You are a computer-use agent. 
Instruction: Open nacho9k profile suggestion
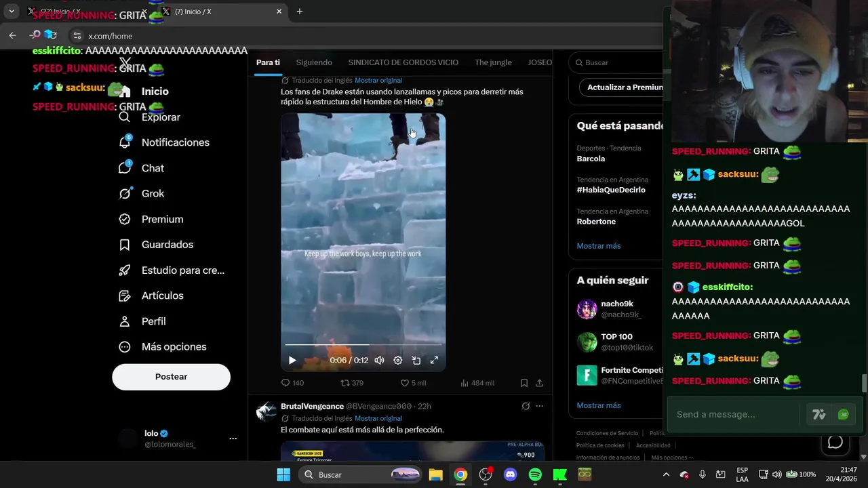coord(616,309)
